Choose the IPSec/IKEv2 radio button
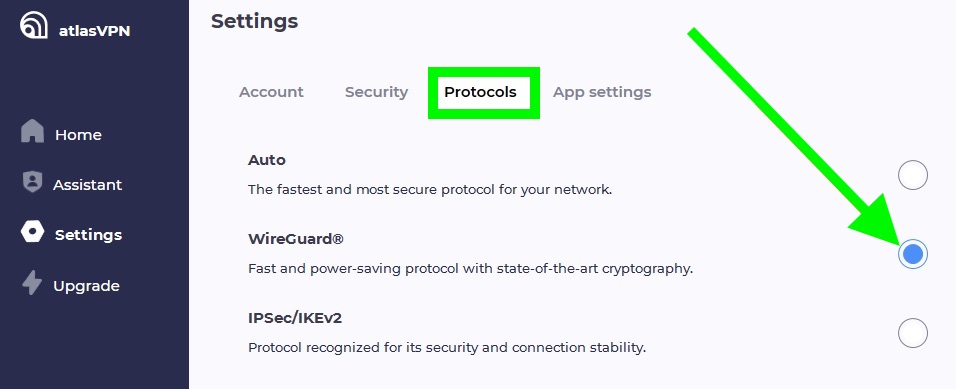The height and width of the screenshot is (389, 956). pos(913,333)
